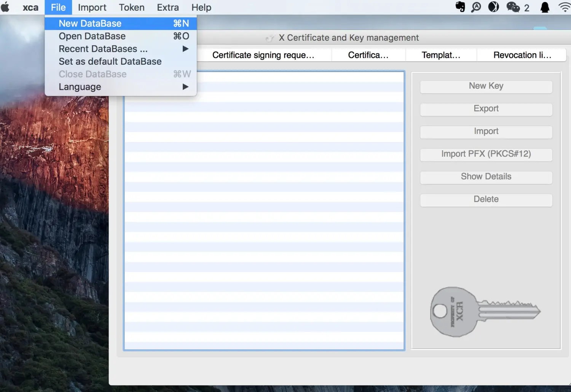This screenshot has width=571, height=392.
Task: Click the New Key button
Action: click(486, 86)
